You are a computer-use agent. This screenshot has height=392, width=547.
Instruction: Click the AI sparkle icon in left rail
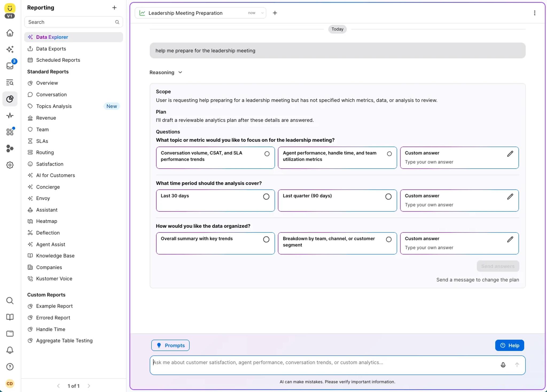(x=10, y=49)
